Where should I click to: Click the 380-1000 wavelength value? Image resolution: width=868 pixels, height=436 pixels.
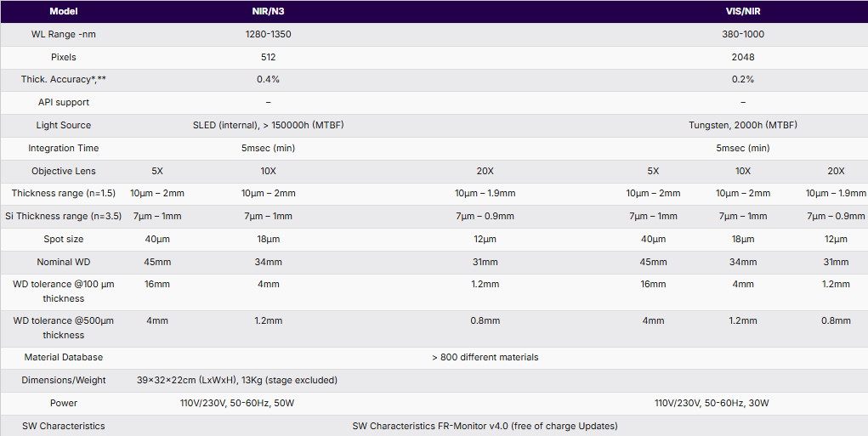coord(743,34)
